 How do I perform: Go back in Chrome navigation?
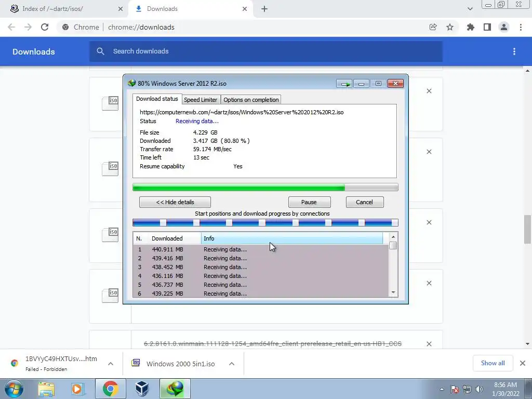11,27
